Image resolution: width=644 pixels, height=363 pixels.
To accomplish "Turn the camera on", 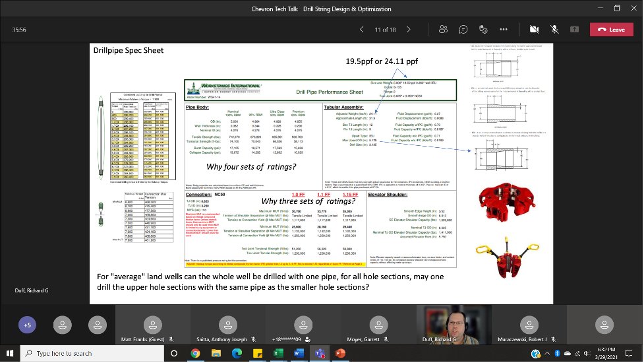I will pos(534,30).
